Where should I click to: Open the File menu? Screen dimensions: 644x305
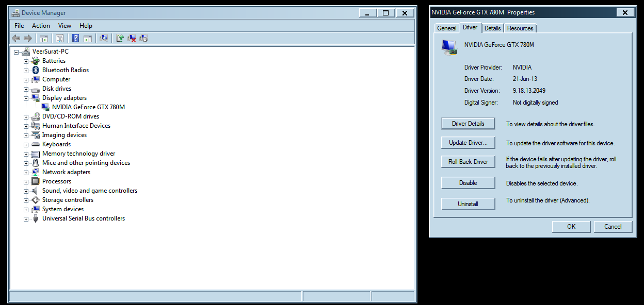[19, 26]
